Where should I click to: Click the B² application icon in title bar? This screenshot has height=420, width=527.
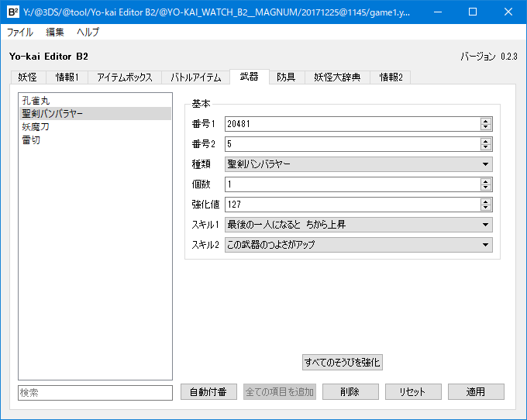12,12
